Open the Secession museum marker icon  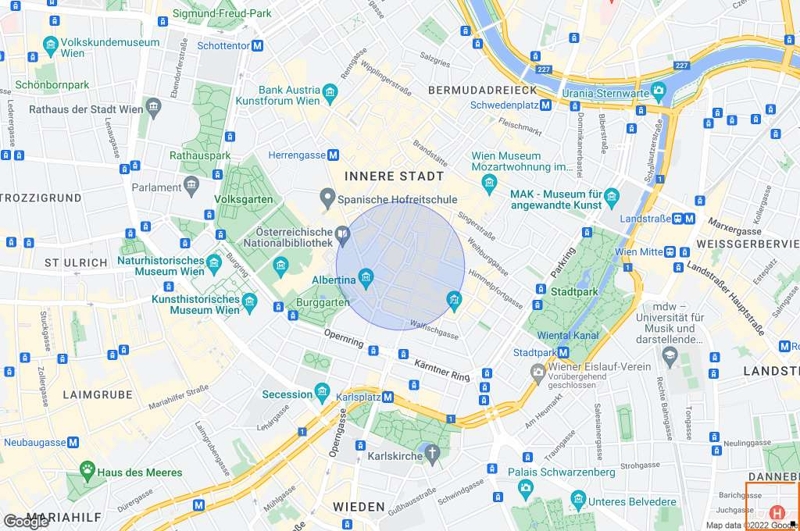click(322, 393)
